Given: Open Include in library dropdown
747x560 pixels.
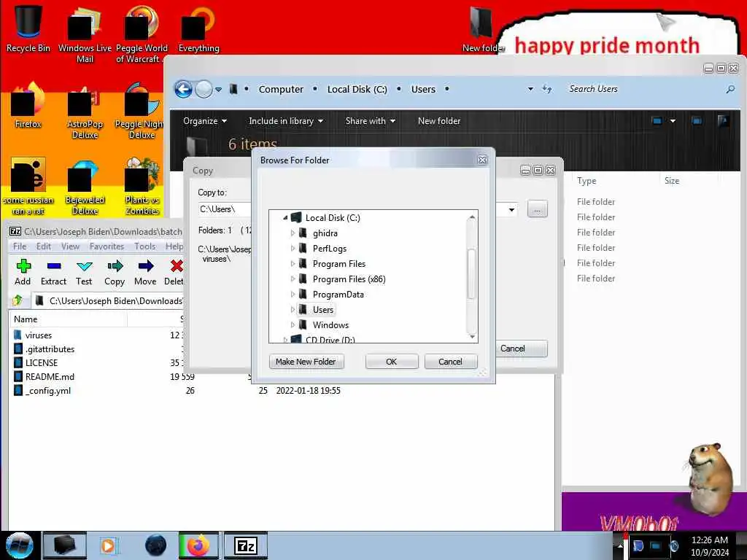Looking at the screenshot, I should click(x=286, y=121).
